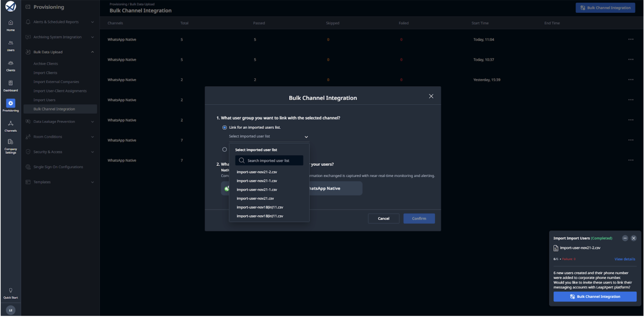Open more options for Yesterday 15:39 row

click(631, 79)
